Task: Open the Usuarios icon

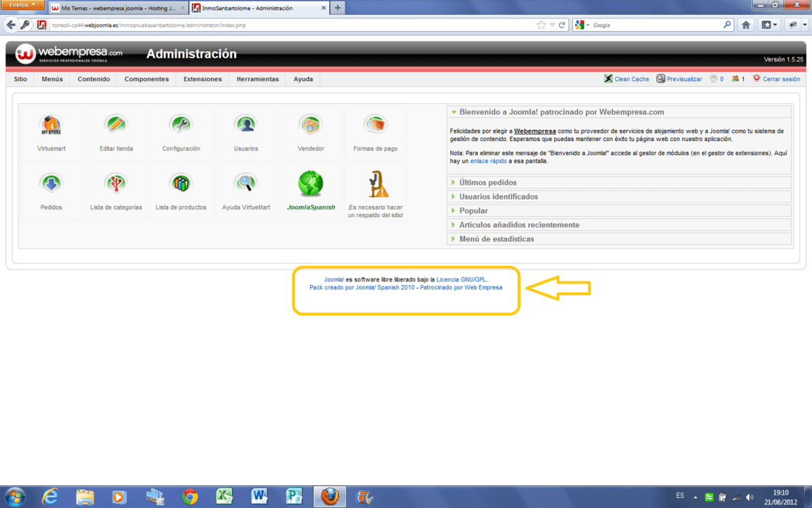Action: pos(246,125)
